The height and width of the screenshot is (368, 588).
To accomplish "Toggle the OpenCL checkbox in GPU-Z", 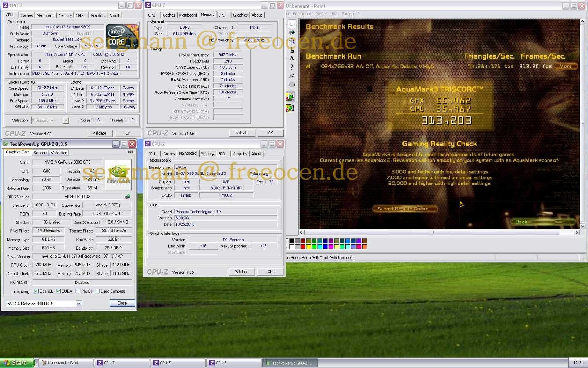I will (x=36, y=291).
